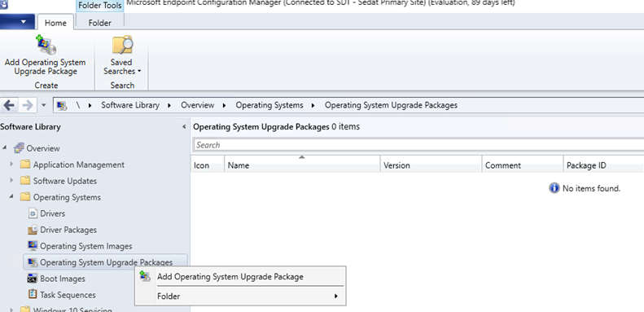Click the context menu's add package icon
Viewport: 644px width, 312px height.
(145, 276)
